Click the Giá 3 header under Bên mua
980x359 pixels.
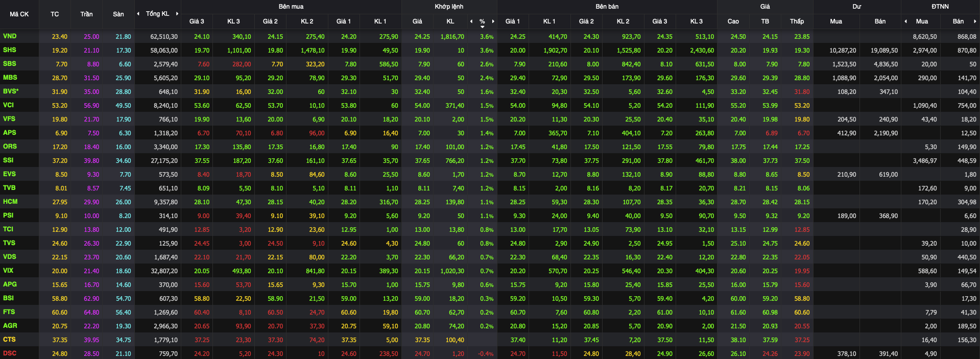click(x=197, y=21)
